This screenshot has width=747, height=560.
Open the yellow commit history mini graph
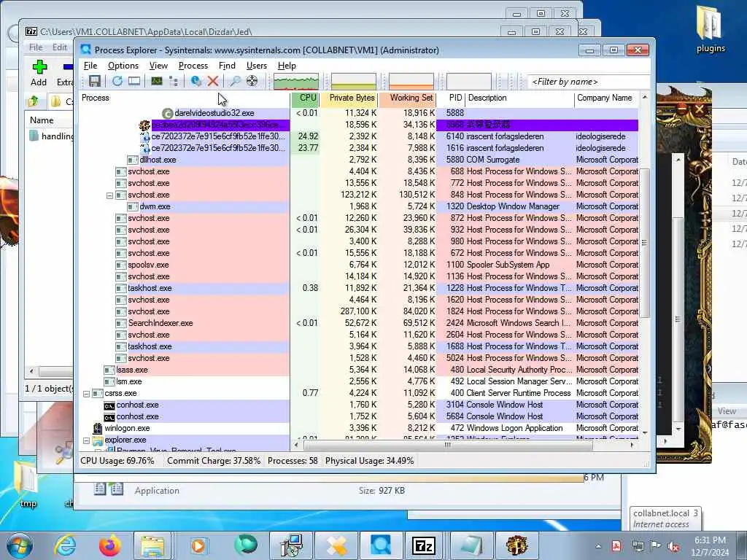pyautogui.click(x=354, y=82)
